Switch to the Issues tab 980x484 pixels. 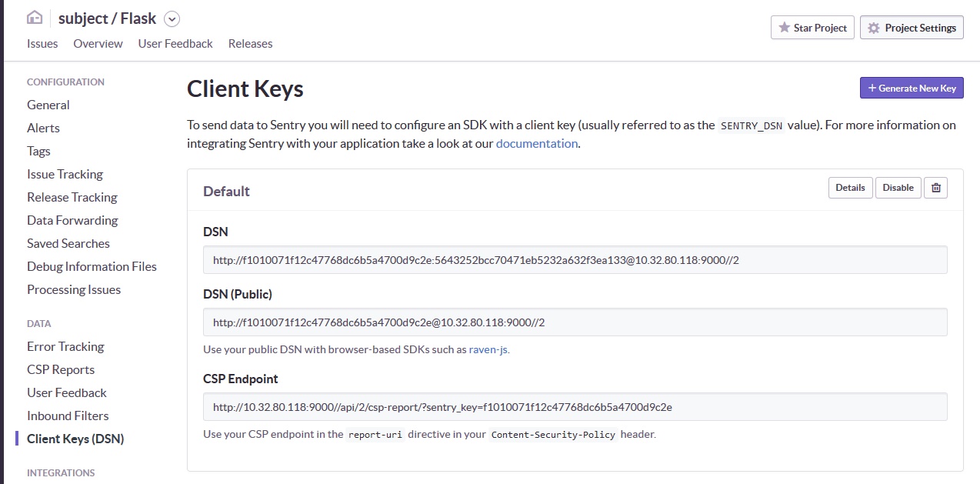tap(42, 44)
